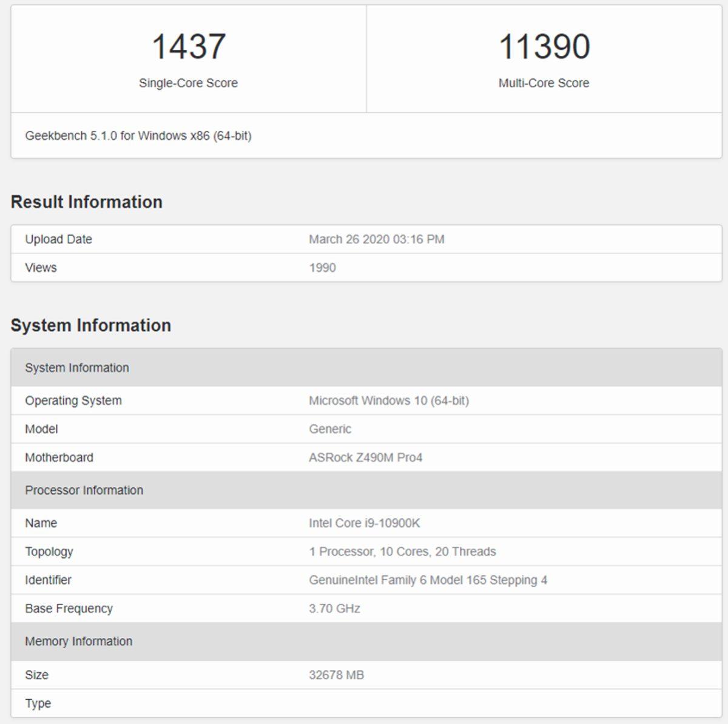Click the Processor Information section header
This screenshot has width=728, height=724.
point(84,490)
